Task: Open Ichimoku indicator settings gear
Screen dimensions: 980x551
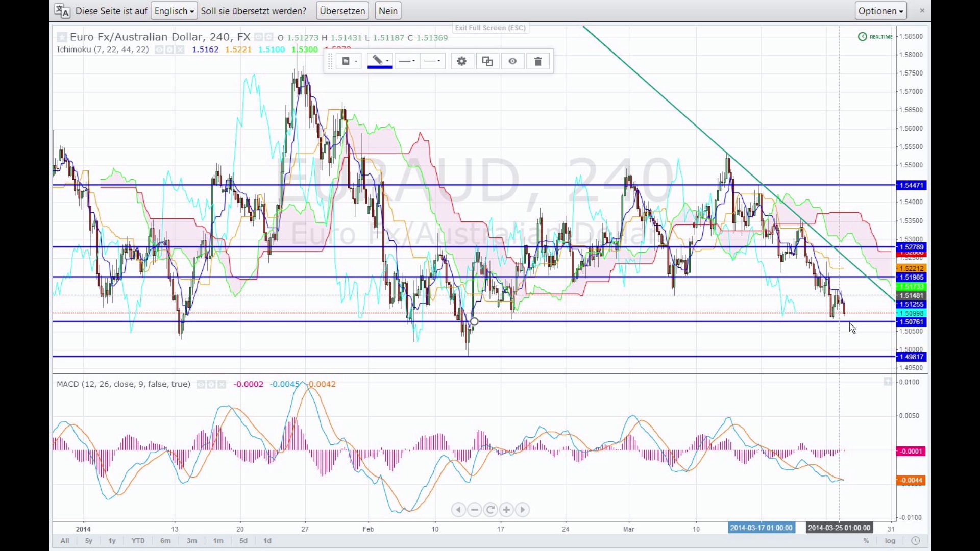Action: [x=170, y=49]
